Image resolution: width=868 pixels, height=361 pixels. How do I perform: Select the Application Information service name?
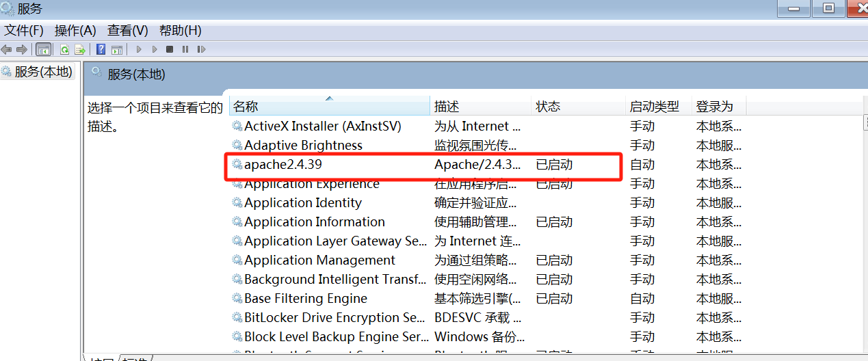(315, 222)
